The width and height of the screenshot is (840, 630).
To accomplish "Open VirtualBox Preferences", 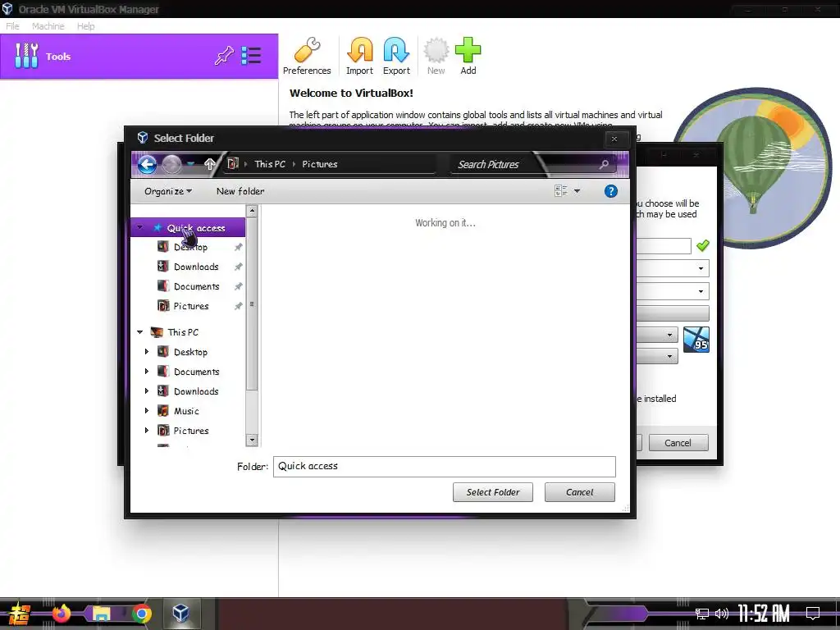I will 307,57.
